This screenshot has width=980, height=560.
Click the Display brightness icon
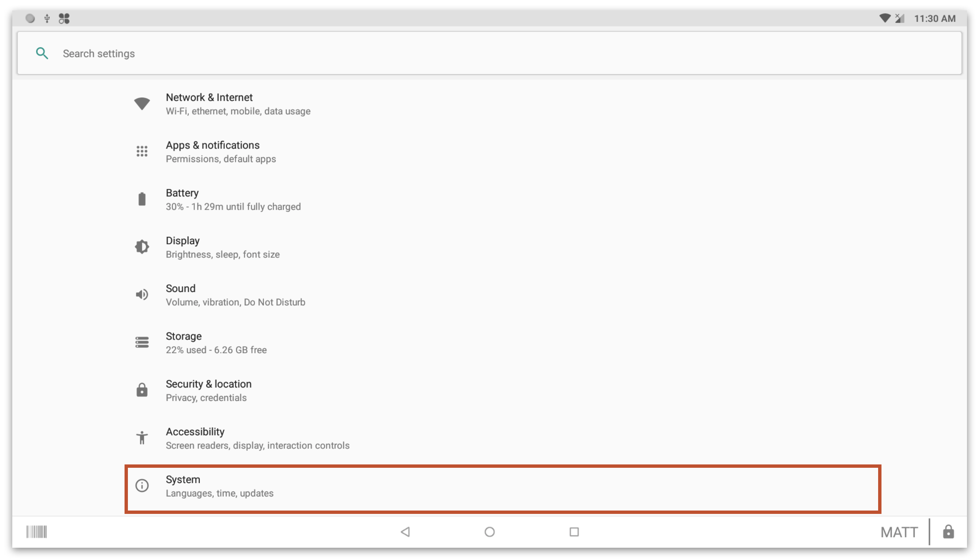tap(142, 247)
